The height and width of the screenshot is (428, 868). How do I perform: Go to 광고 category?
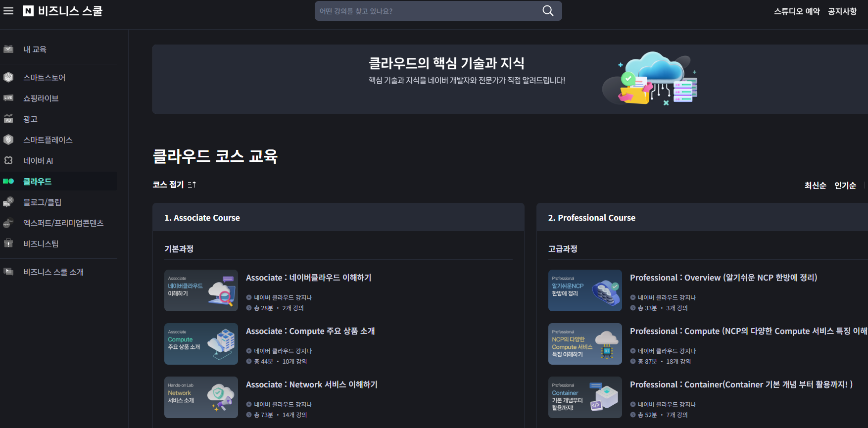[31, 119]
